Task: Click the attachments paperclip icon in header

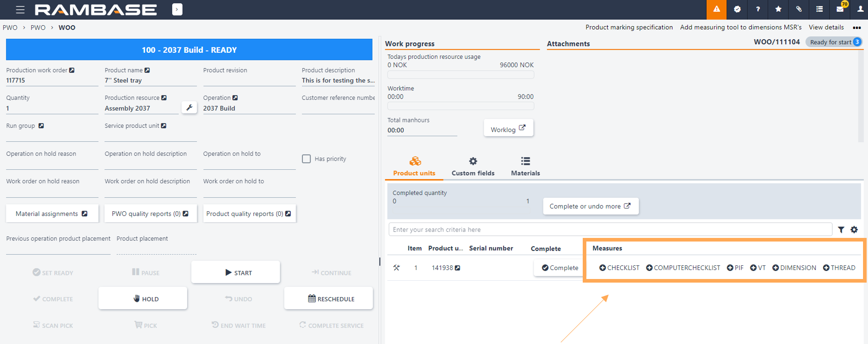Action: click(x=799, y=9)
